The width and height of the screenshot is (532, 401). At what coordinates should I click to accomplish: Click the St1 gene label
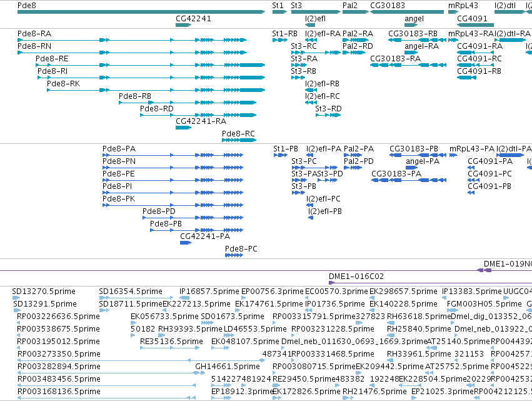coord(278,6)
